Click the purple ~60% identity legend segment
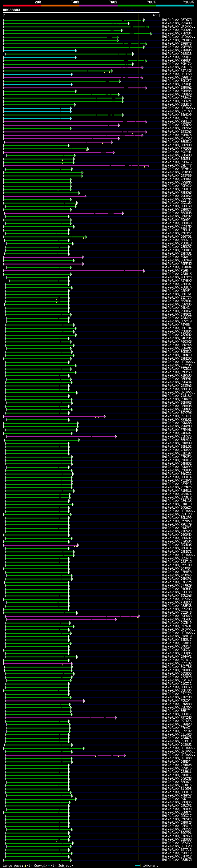 (x=99, y=6)
